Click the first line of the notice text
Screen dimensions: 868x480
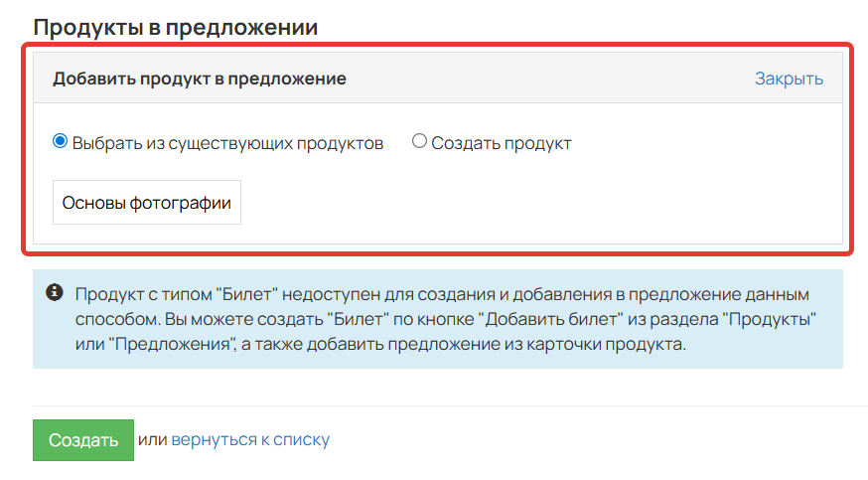tap(442, 294)
